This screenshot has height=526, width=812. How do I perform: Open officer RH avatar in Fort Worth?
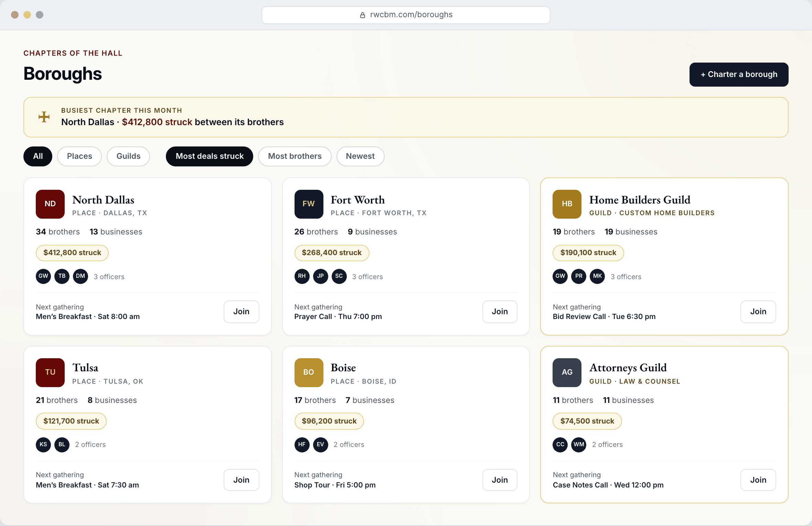tap(302, 276)
